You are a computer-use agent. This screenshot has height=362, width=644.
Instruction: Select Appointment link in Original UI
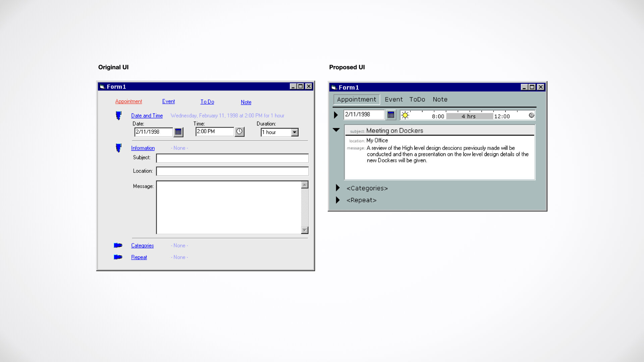click(128, 101)
